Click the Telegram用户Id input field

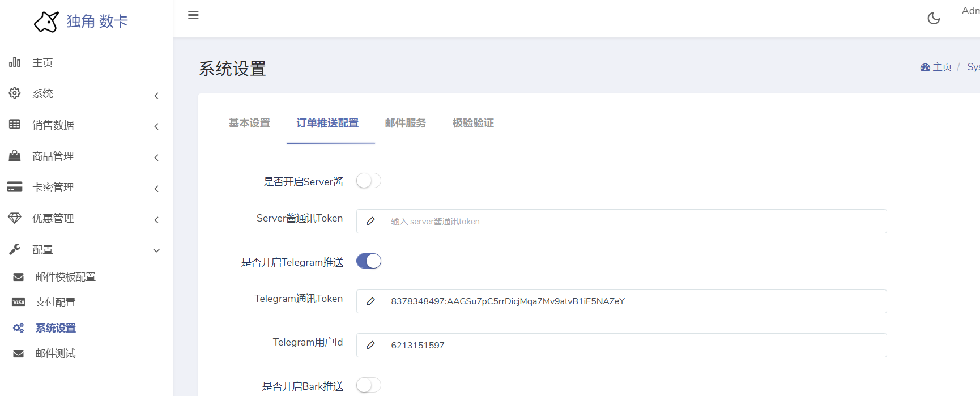[x=634, y=345]
